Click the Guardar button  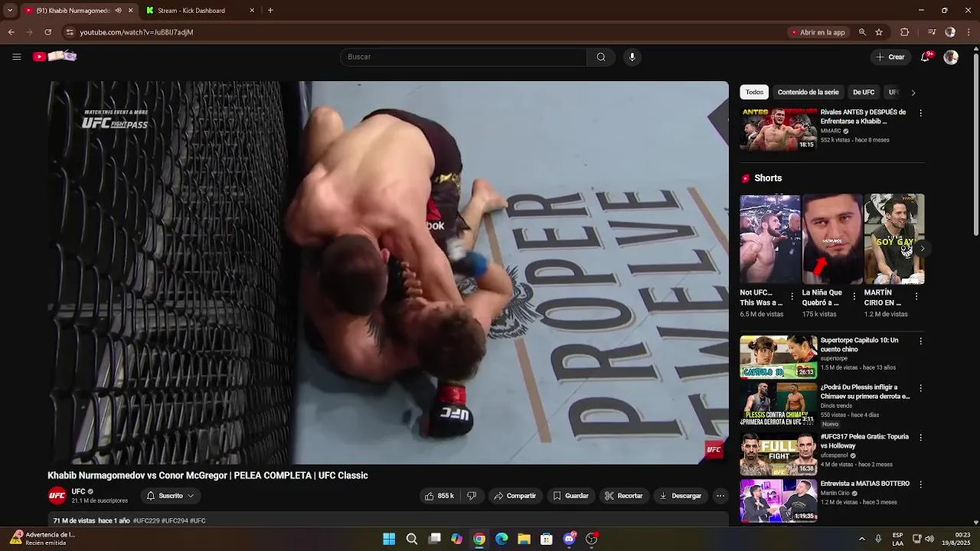(570, 496)
